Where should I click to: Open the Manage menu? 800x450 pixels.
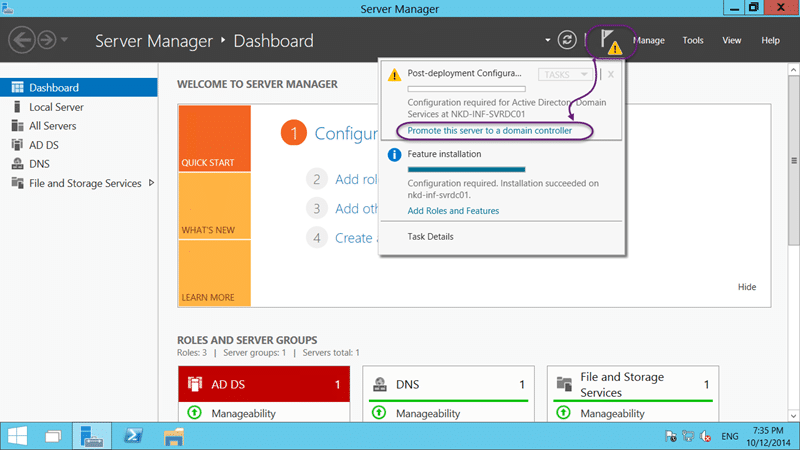point(648,40)
